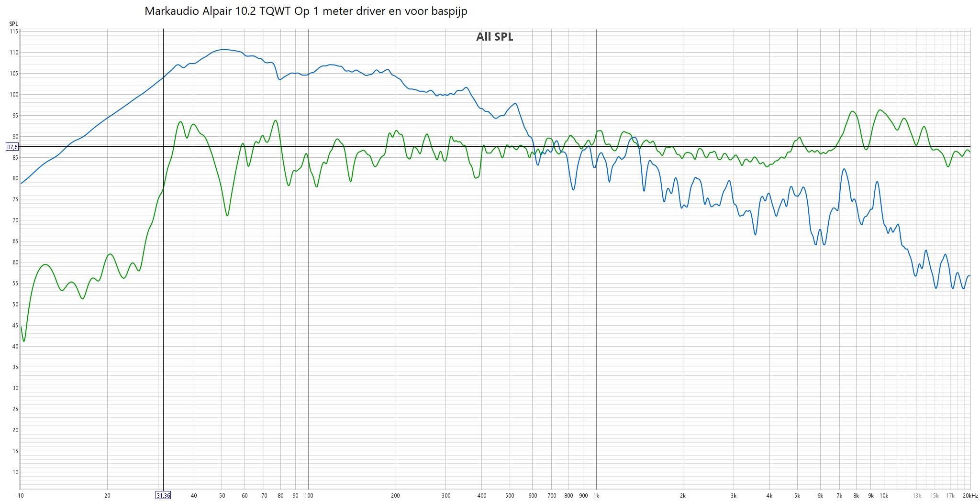Image resolution: width=980 pixels, height=501 pixels.
Task: Click the "105" SPL axis label
Action: click(14, 74)
